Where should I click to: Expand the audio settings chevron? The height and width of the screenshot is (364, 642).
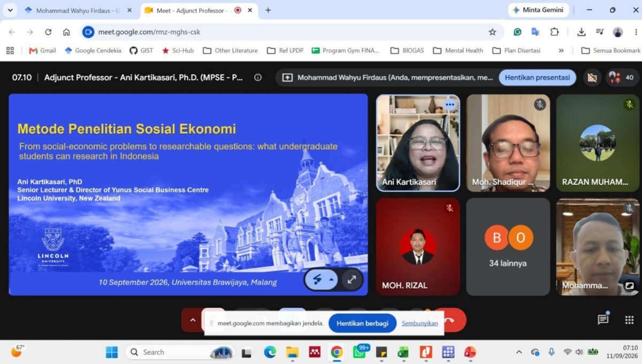click(x=193, y=320)
